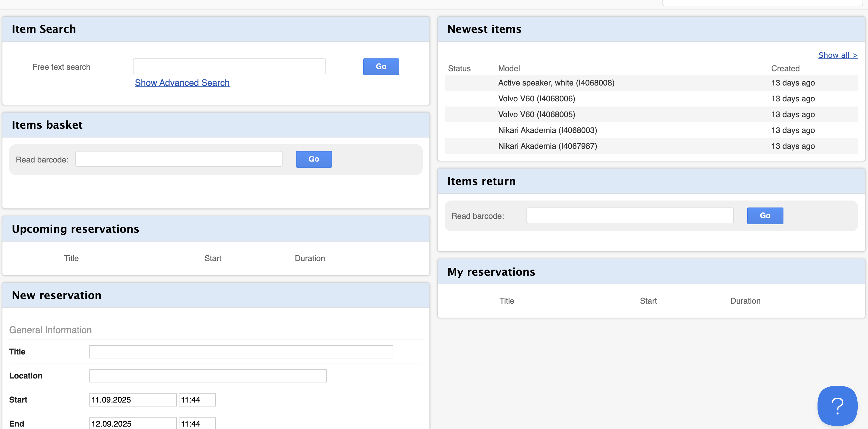Screen dimensions: 868x429
Task: Click the Go button in Items return
Action: pyautogui.click(x=765, y=216)
